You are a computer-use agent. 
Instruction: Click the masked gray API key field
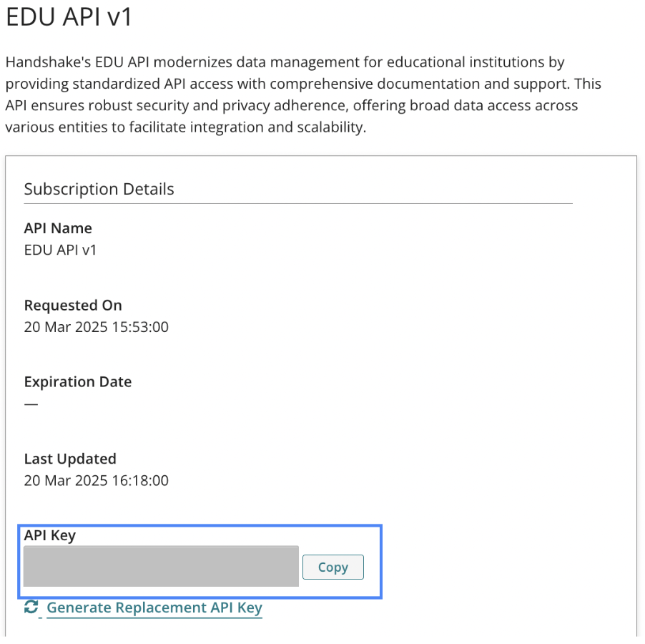coord(161,567)
